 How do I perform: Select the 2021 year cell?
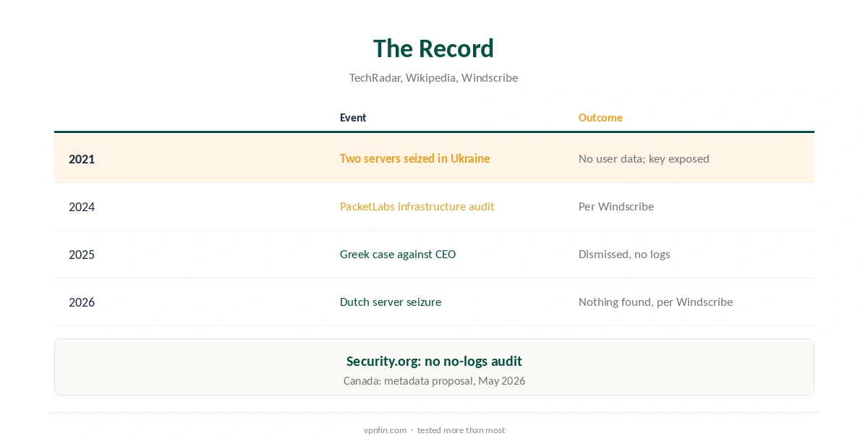(82, 159)
